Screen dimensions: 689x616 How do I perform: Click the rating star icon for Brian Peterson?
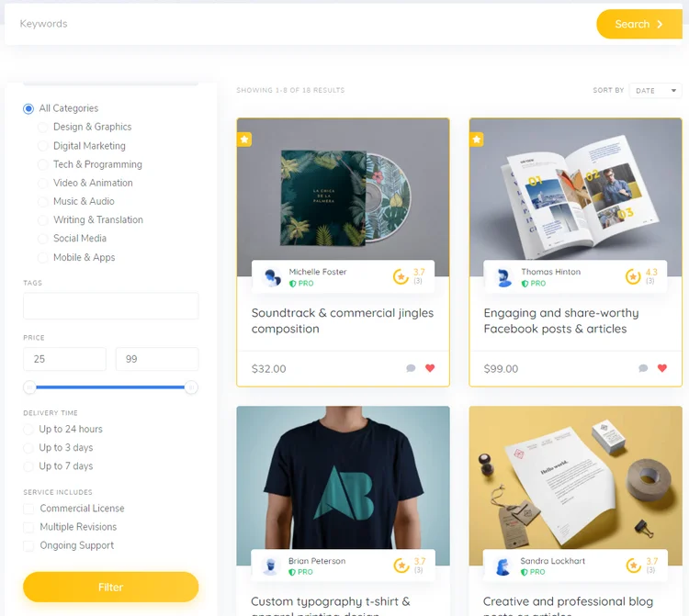[x=401, y=566]
